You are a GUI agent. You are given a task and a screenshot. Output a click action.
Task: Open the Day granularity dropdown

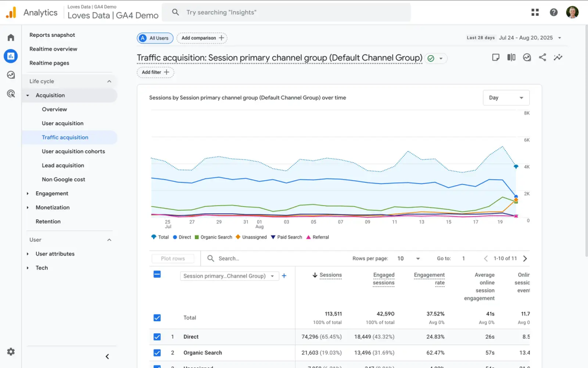point(506,97)
